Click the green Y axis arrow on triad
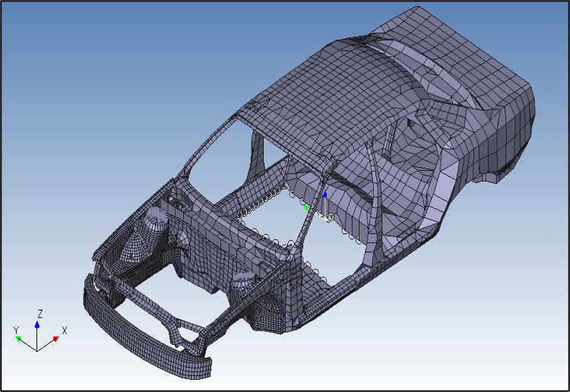The width and height of the screenshot is (570, 392). pos(19,339)
